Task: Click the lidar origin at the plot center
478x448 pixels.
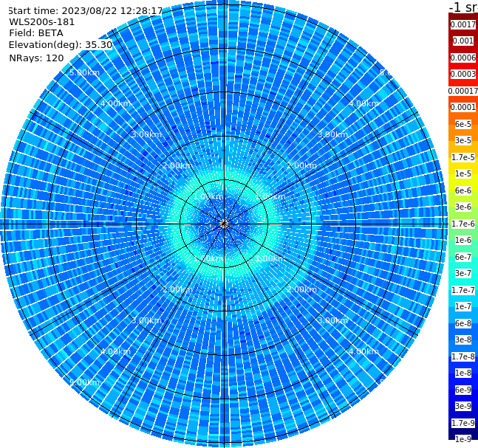Action: click(224, 224)
